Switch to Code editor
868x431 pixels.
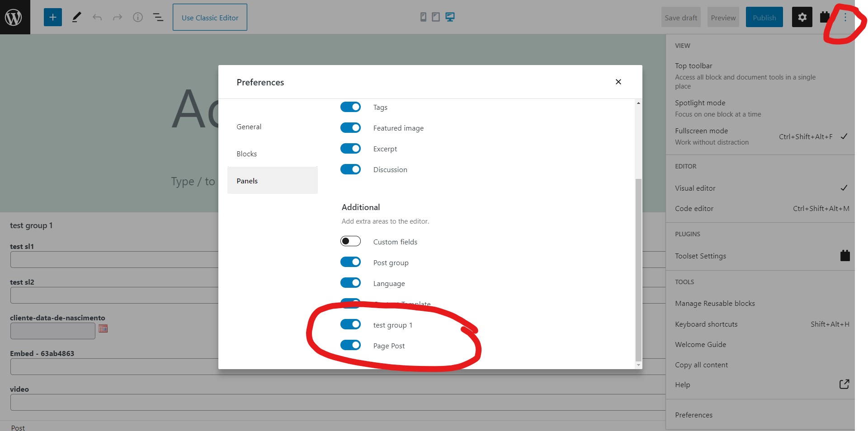760,208
